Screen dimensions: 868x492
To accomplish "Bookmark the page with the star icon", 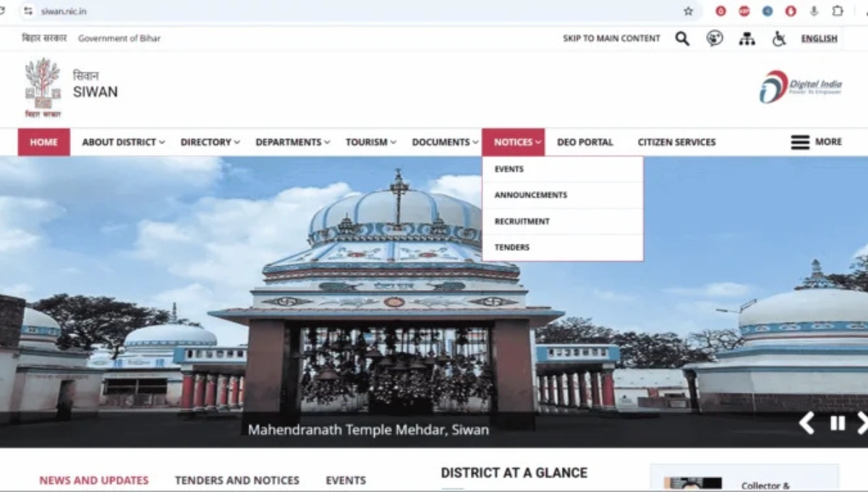I will pyautogui.click(x=688, y=11).
